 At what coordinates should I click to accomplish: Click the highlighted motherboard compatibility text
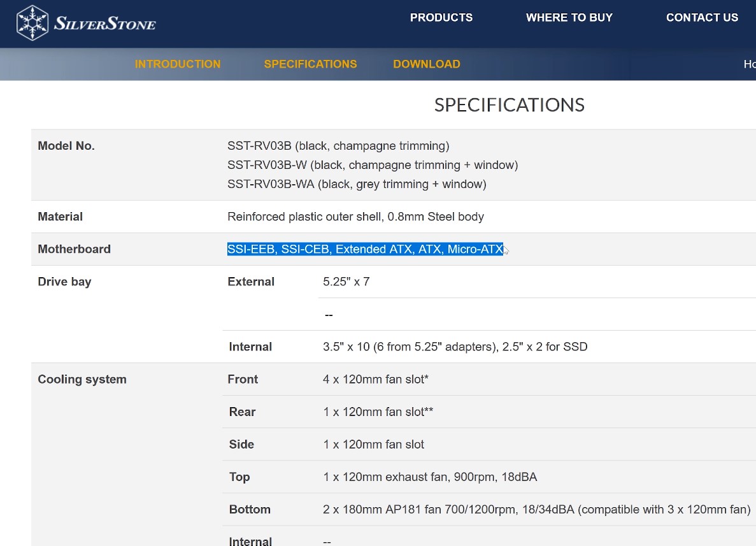click(365, 249)
